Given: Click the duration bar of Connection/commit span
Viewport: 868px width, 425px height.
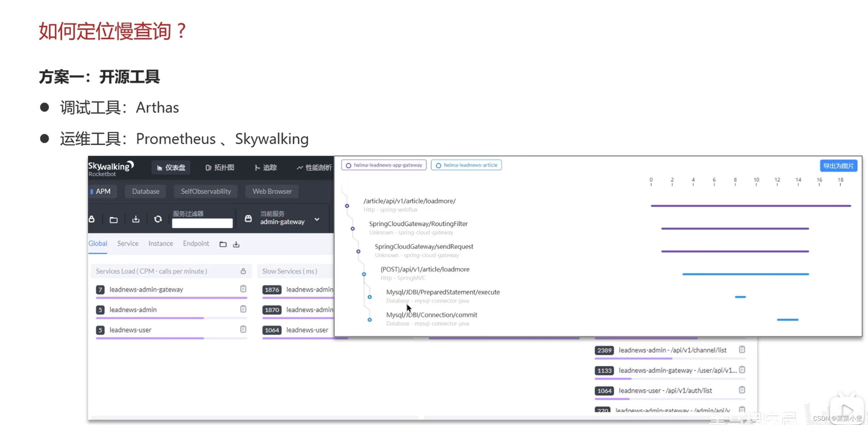Looking at the screenshot, I should coord(788,320).
